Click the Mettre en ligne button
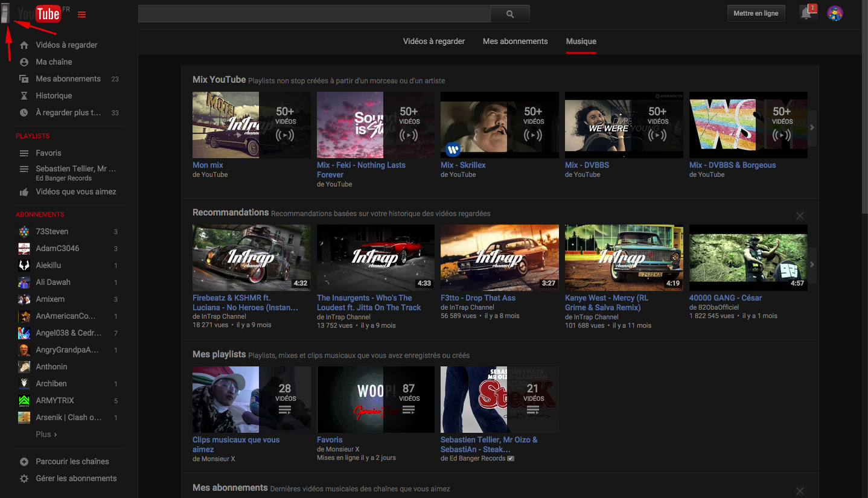The image size is (868, 498). pyautogui.click(x=756, y=13)
